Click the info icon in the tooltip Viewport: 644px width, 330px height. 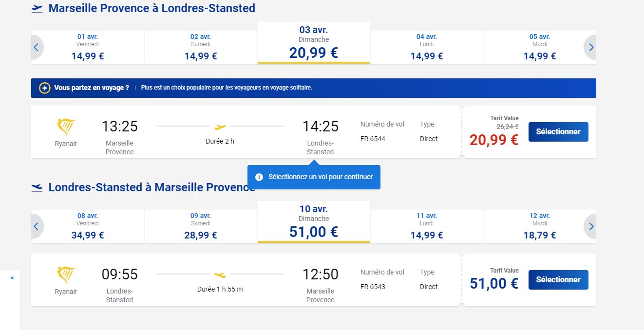pyautogui.click(x=259, y=177)
